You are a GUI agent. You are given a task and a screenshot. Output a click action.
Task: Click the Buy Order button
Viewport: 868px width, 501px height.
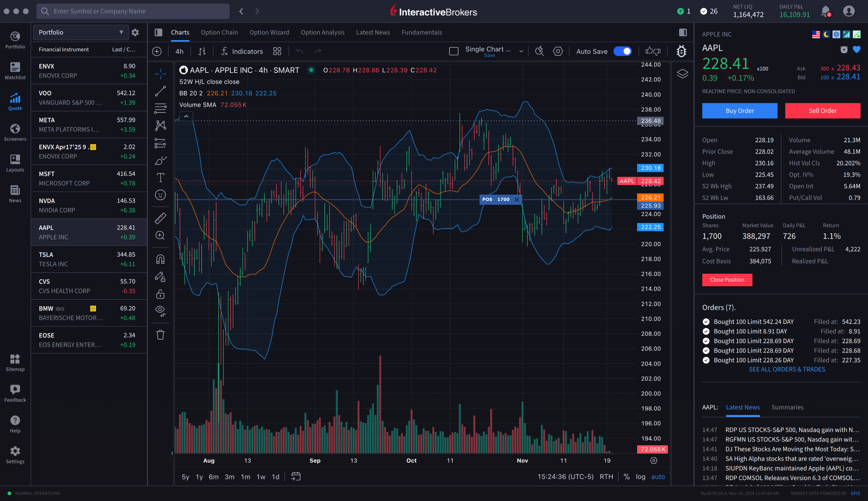tap(740, 110)
